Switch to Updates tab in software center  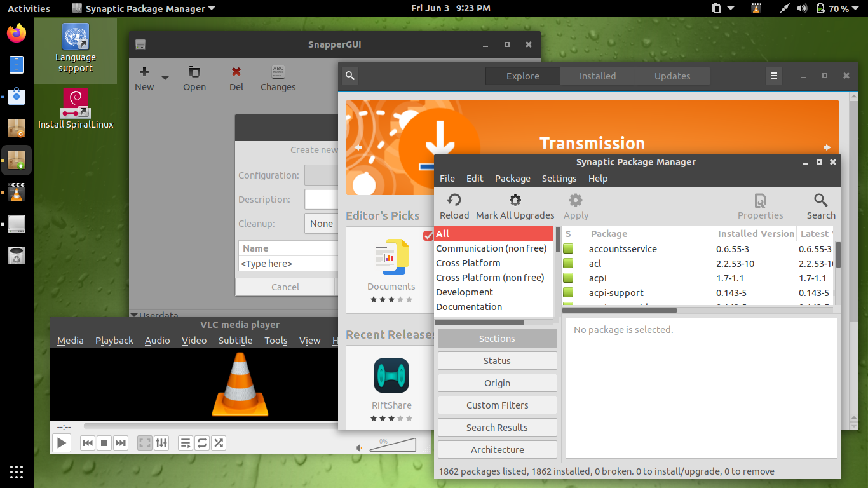672,76
